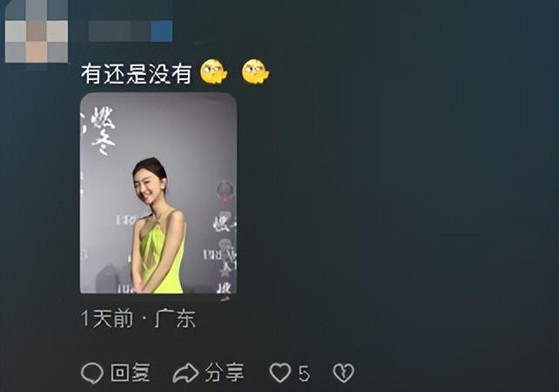559x392 pixels.
Task: Click the second thinking emoji in the comment
Action: point(255,71)
